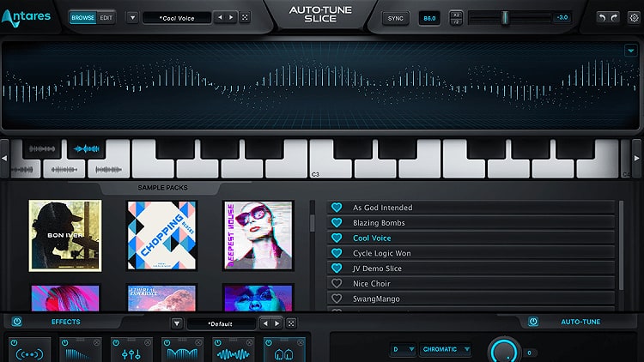Open the Chopping Blocks sample pack
Viewport: 644px width, 362px height.
(161, 236)
